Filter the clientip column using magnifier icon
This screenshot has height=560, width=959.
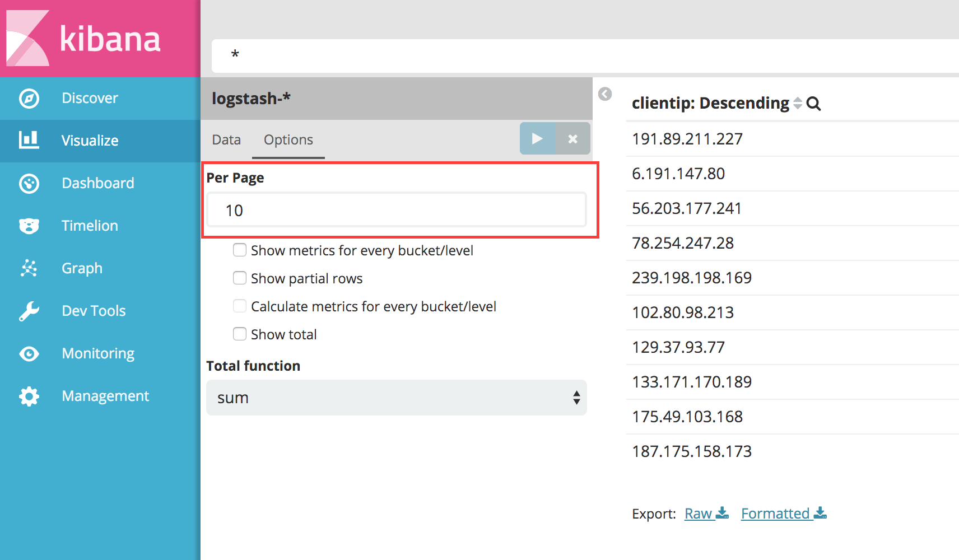(x=813, y=104)
